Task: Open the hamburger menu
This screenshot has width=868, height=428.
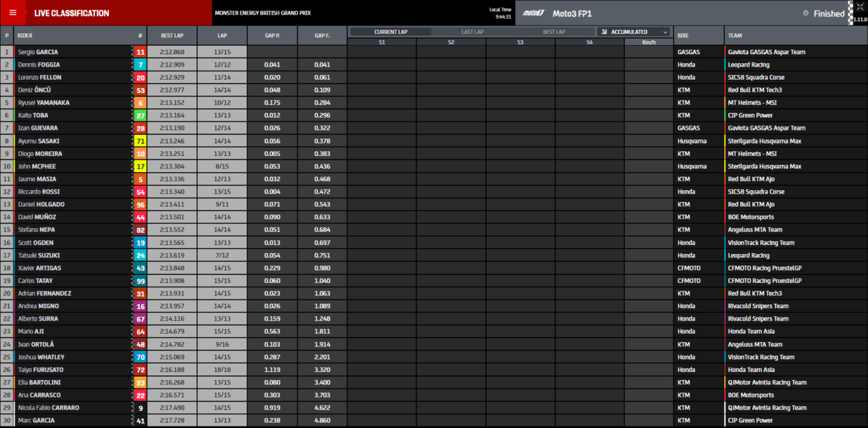Action: tap(12, 12)
